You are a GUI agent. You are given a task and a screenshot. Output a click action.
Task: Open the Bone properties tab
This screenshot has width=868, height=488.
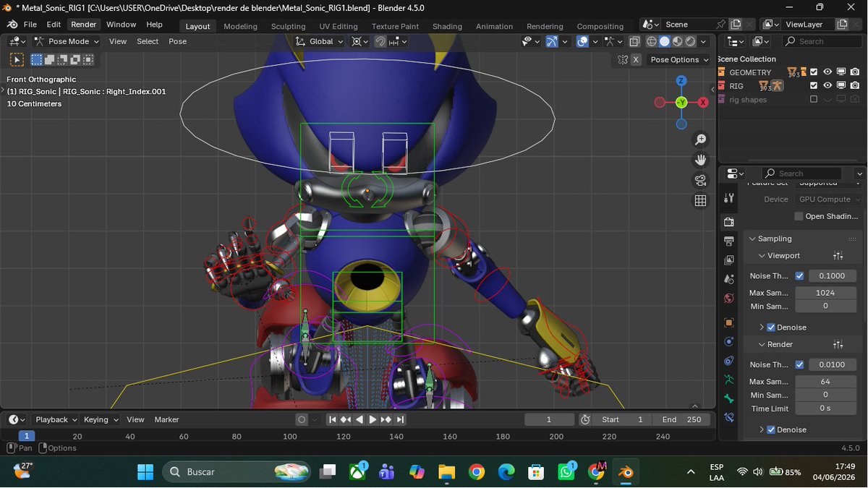point(729,398)
